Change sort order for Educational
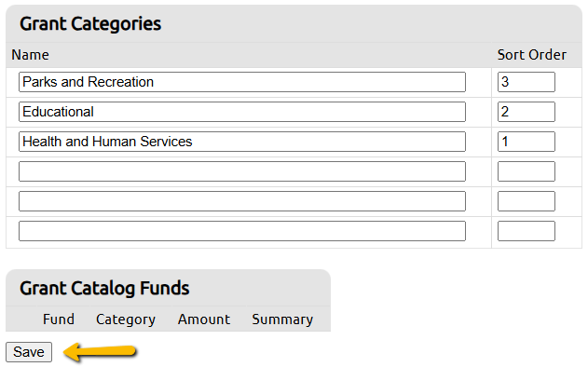Viewport: 588px width, 367px height. pos(526,112)
